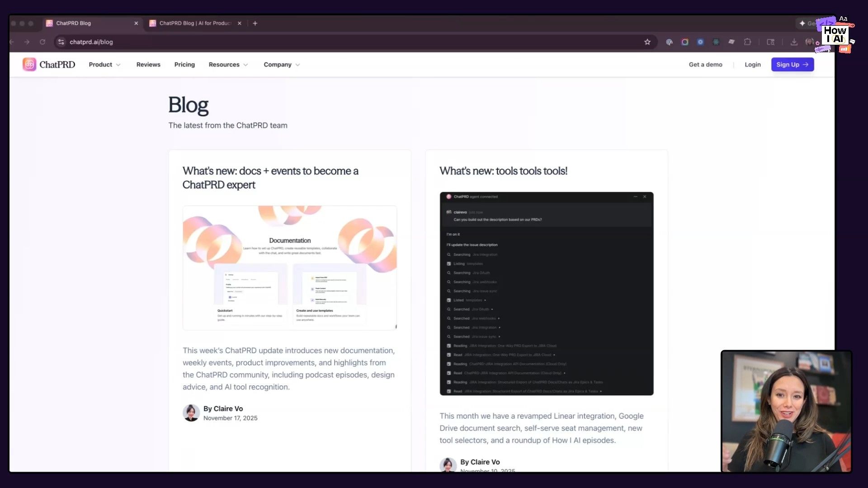Click the 'November 17, 2025' date
This screenshot has width=868, height=488.
point(230,418)
